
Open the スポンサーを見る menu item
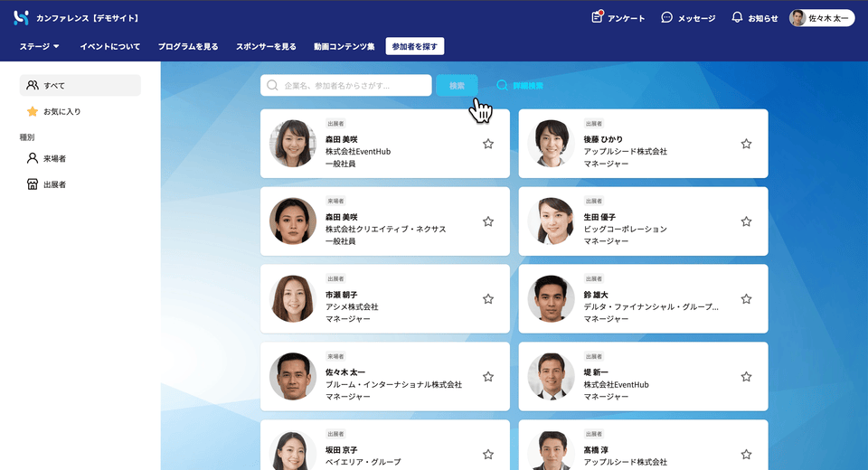click(x=266, y=46)
